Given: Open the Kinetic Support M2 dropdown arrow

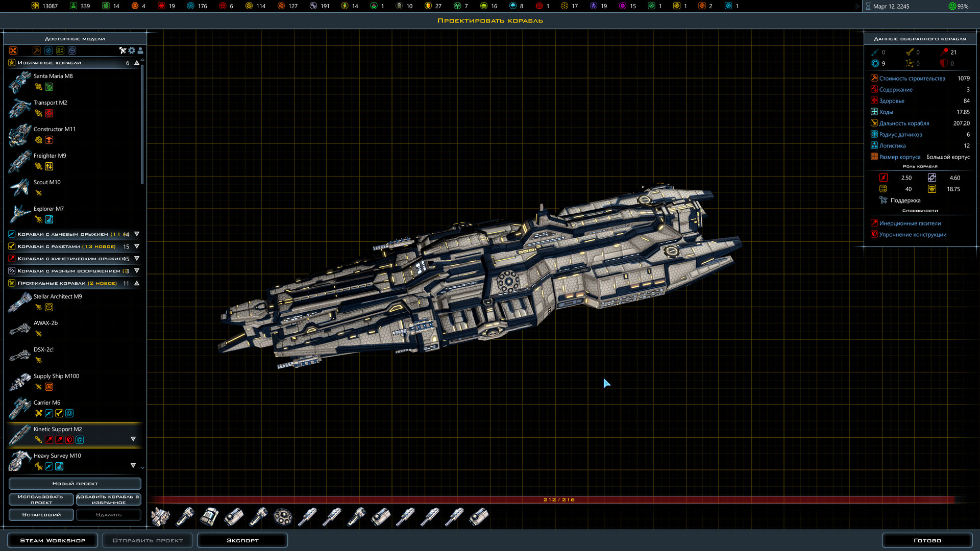Looking at the screenshot, I should click(x=133, y=438).
